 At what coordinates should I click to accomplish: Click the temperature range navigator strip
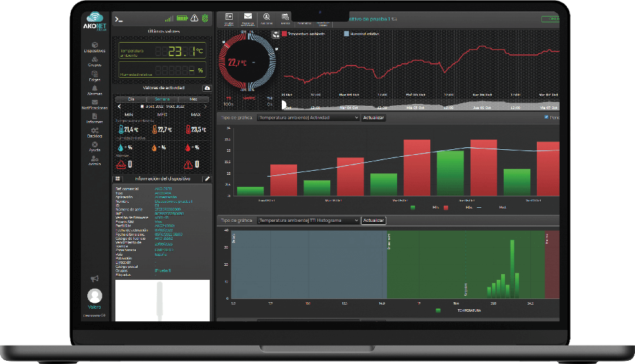[420, 105]
